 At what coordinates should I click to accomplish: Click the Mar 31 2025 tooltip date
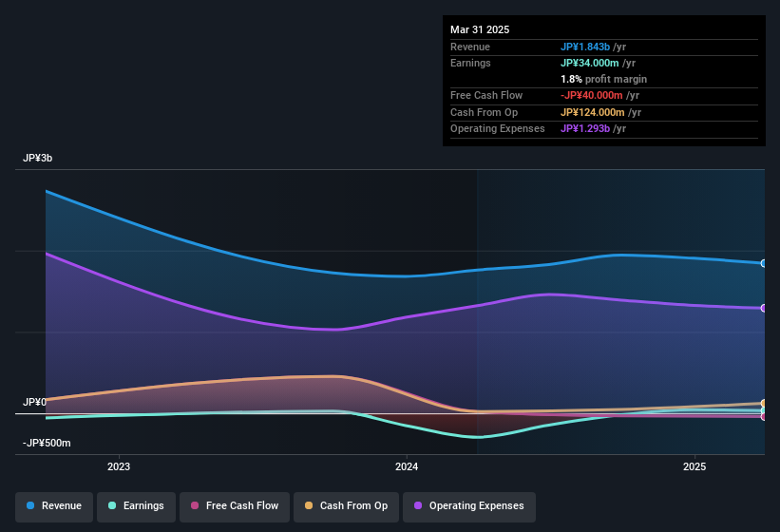[480, 29]
